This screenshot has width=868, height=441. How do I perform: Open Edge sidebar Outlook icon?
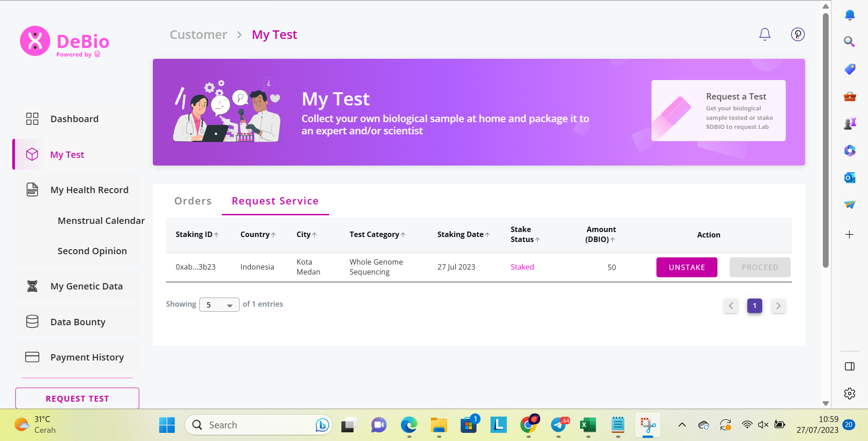[x=849, y=177]
